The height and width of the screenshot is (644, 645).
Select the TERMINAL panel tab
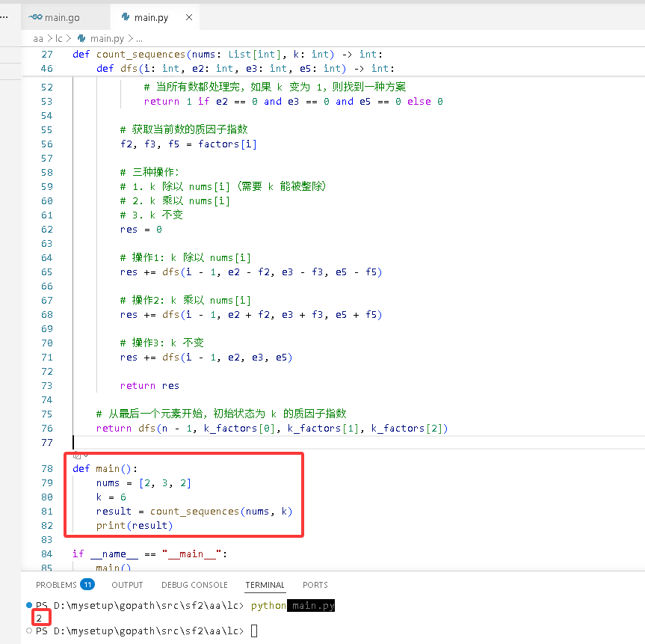(x=265, y=585)
